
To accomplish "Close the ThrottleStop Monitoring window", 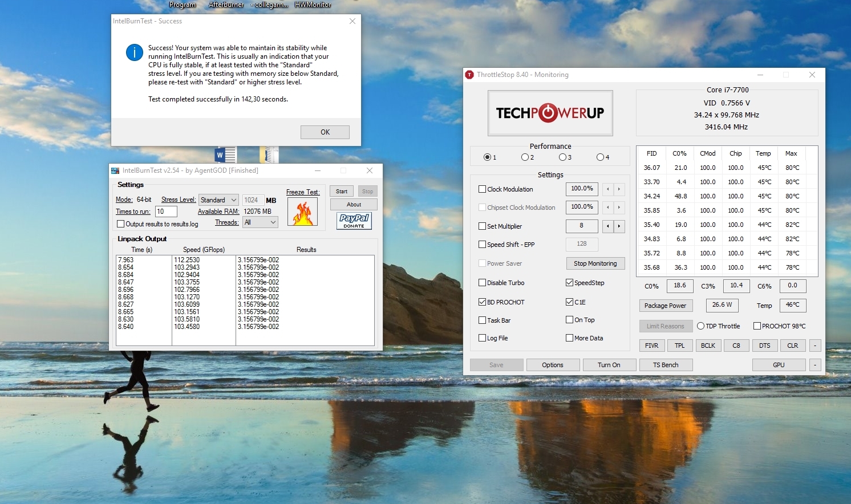I will pos(812,75).
